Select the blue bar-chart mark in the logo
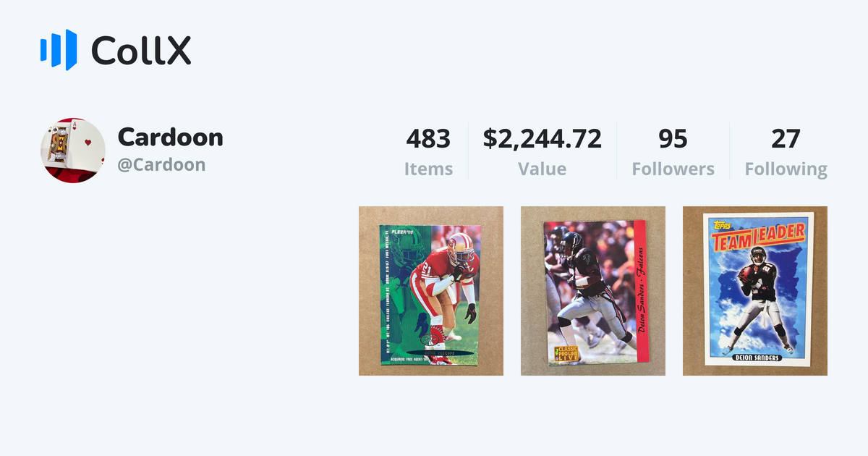Screen dimensions: 868x456 58,49
